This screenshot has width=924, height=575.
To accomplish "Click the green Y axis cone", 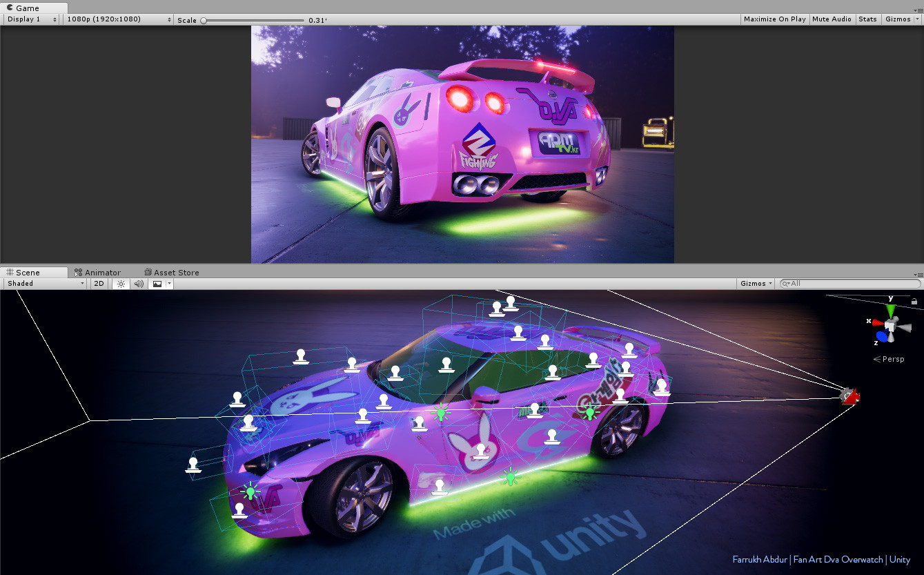I will [x=891, y=311].
